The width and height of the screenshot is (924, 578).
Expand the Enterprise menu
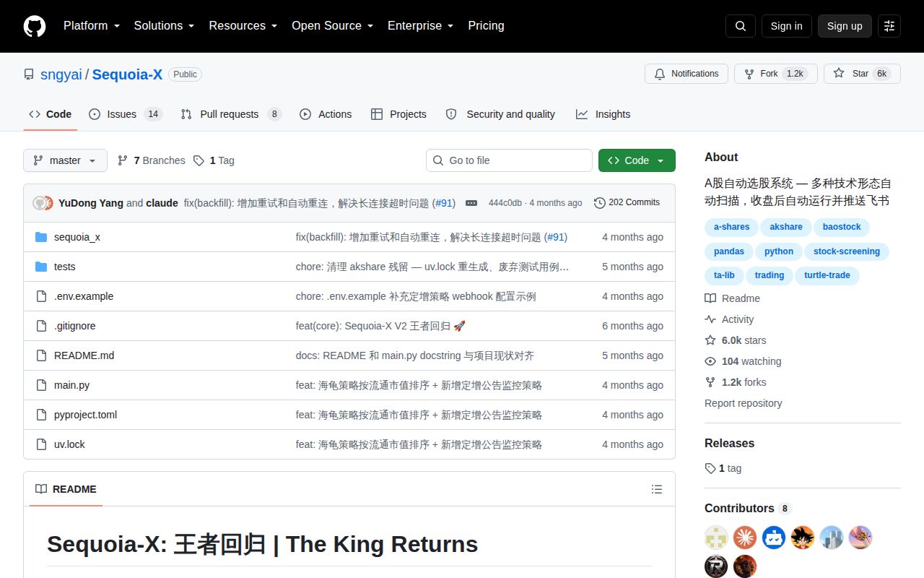click(x=420, y=26)
